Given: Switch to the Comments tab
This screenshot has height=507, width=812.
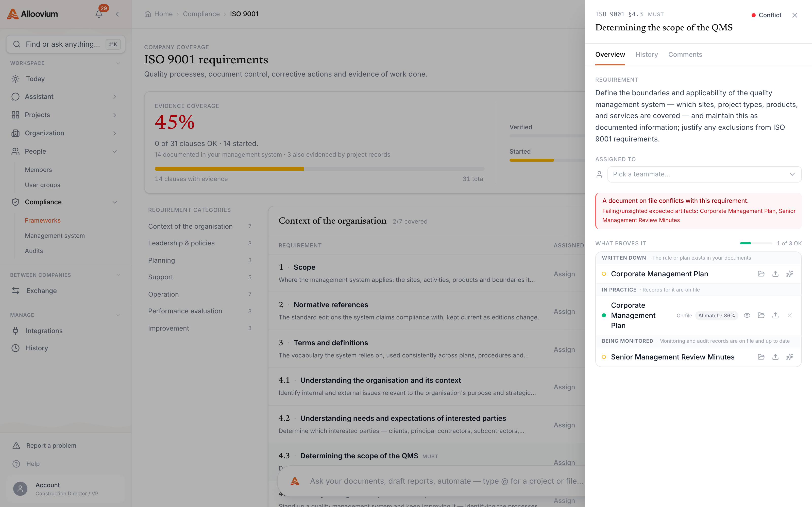Looking at the screenshot, I should click(685, 54).
